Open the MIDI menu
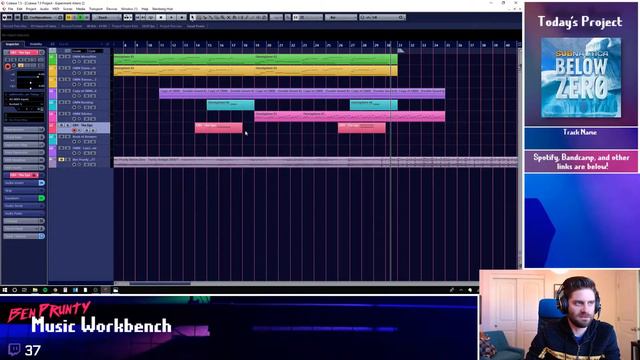 pos(56,9)
